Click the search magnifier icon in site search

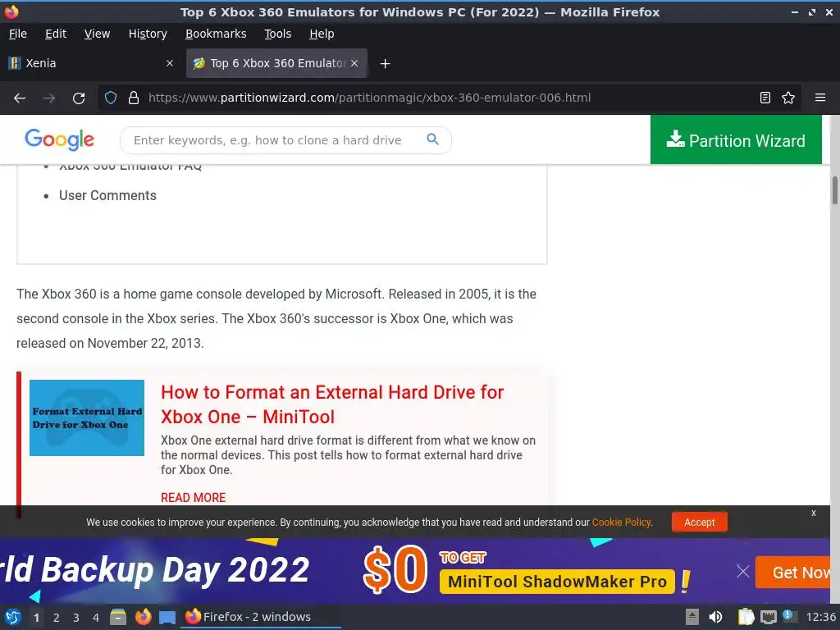tap(432, 139)
